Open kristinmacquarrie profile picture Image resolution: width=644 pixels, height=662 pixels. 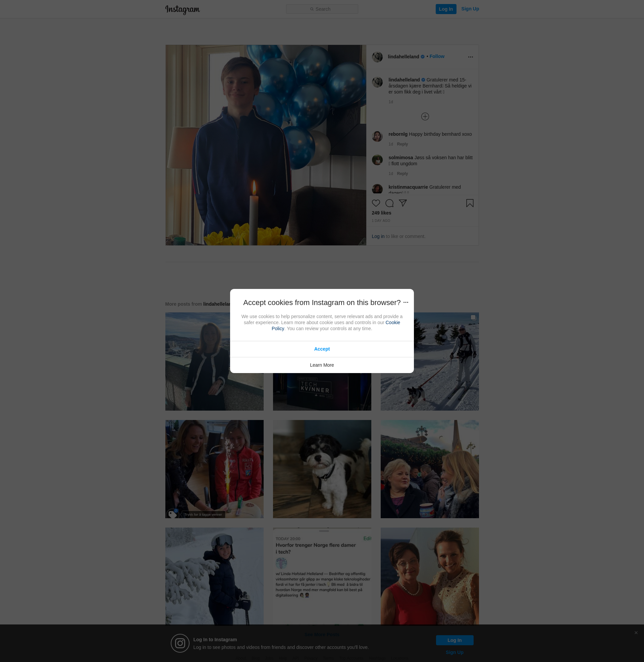tap(377, 189)
